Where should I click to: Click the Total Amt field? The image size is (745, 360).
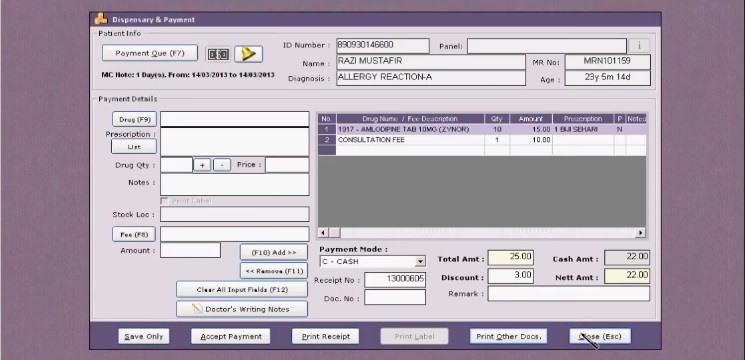511,257
